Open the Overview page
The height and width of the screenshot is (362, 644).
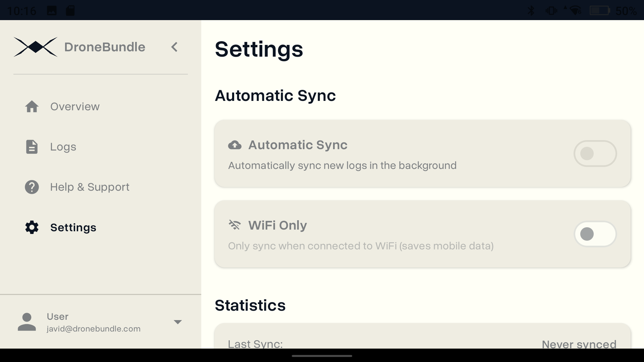click(x=75, y=107)
